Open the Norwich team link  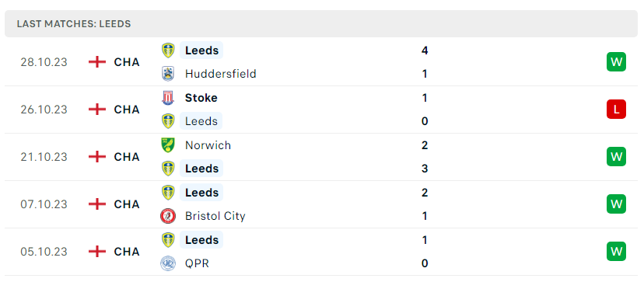click(x=208, y=145)
